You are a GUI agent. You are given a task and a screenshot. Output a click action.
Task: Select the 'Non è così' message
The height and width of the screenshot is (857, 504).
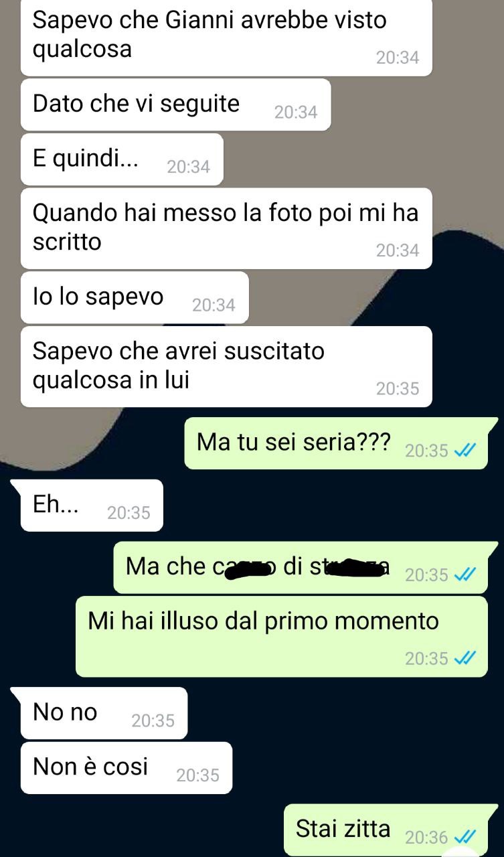pos(127,767)
